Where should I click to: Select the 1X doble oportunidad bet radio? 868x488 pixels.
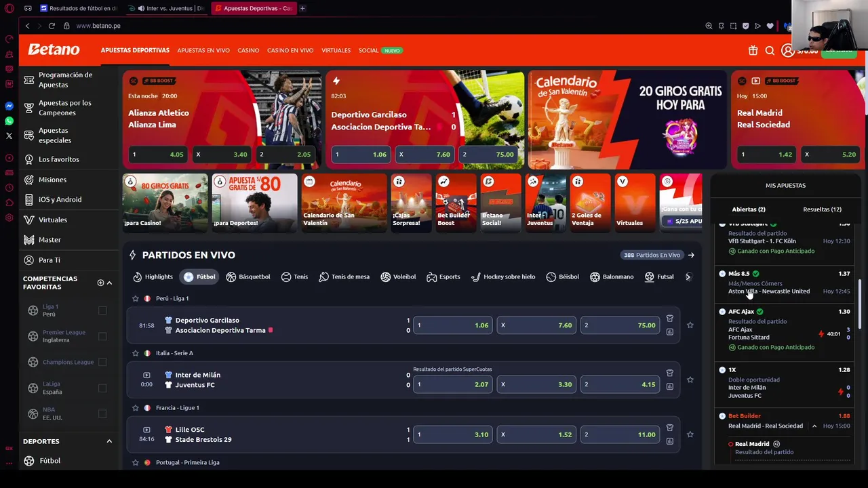pos(722,370)
